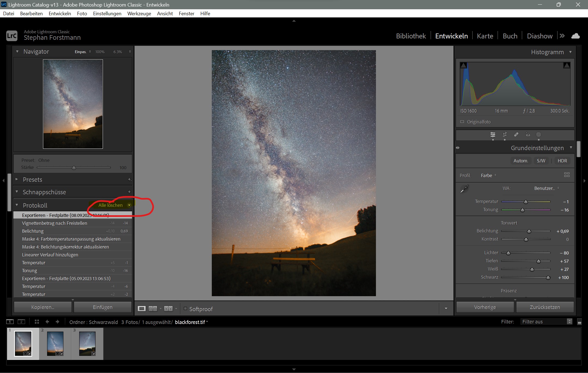Click the Temperatur slider handle
Viewport: 588px width, 373px height.
point(526,202)
